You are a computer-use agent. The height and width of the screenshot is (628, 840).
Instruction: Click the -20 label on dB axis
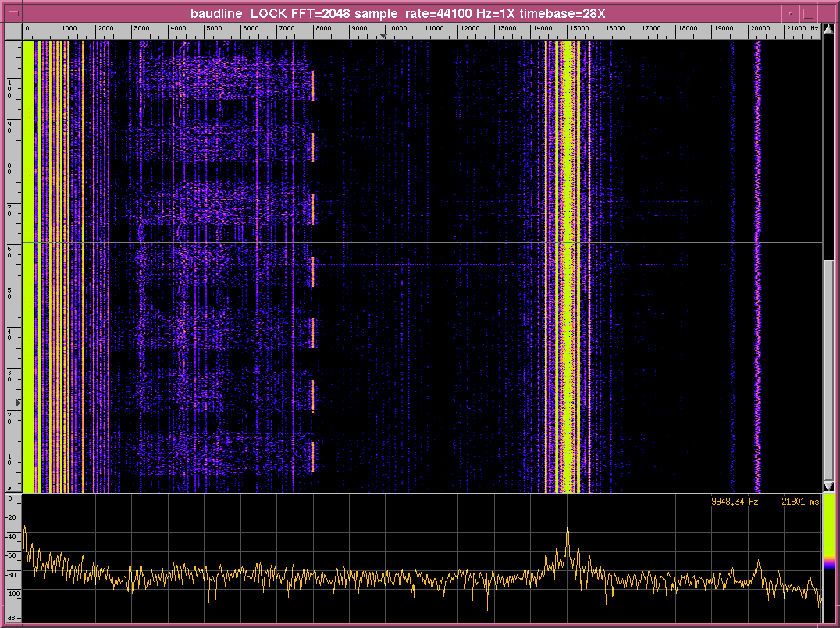(11, 517)
